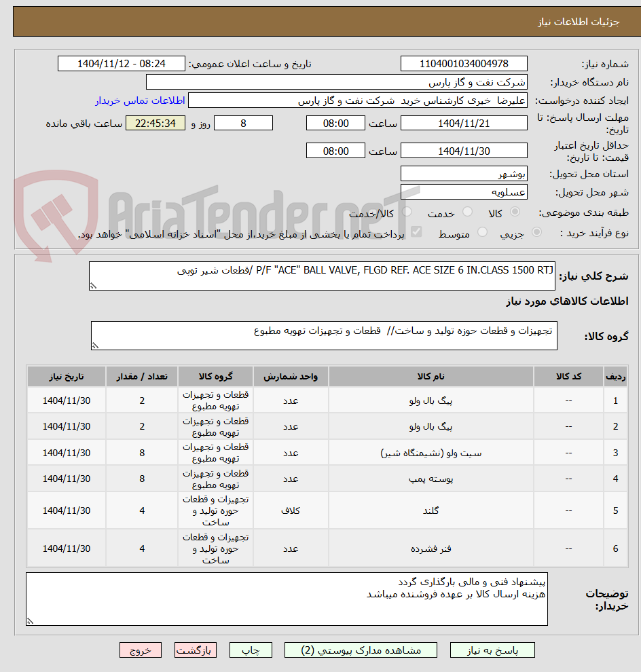
Task: Toggle the Islamic treasury payment checkbox
Action: coord(416,232)
